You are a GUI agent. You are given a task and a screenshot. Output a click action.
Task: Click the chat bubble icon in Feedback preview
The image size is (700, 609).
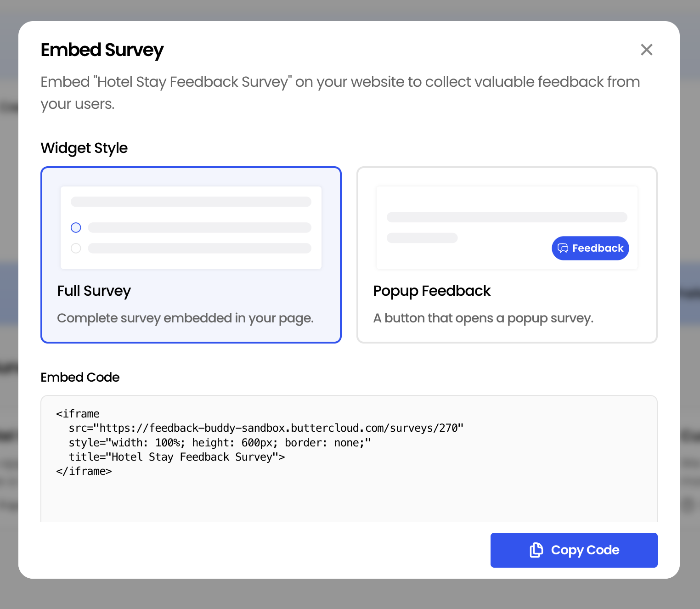click(x=563, y=248)
